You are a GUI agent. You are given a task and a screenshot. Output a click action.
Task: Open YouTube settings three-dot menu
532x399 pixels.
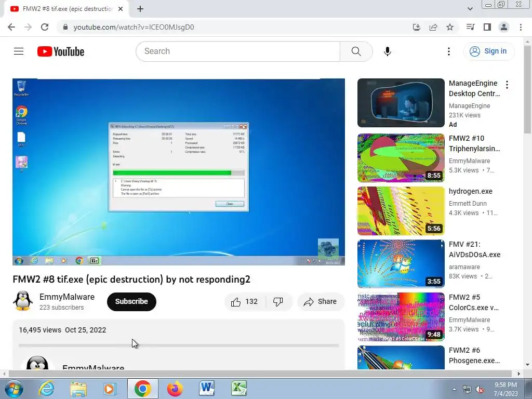coord(448,51)
